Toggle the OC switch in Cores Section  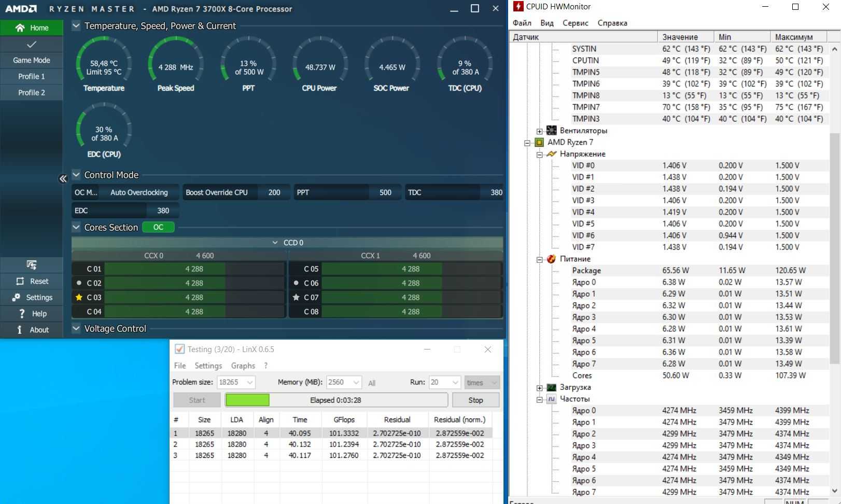[x=158, y=227]
